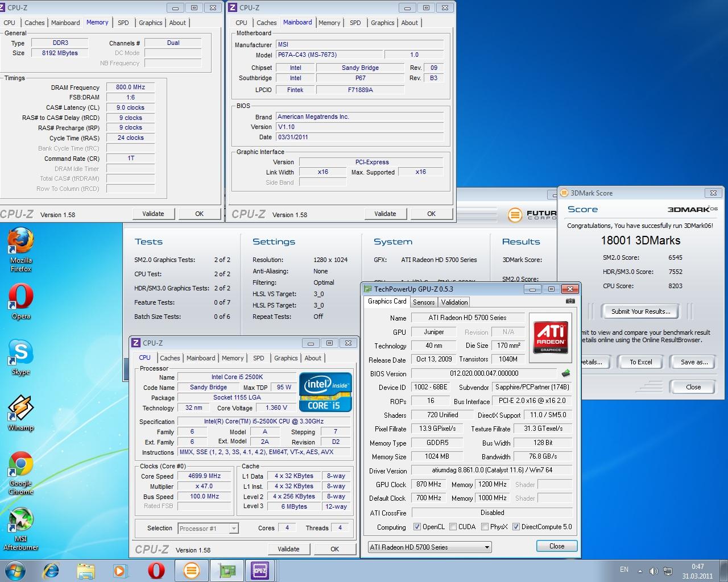The width and height of the screenshot is (728, 582).
Task: Click the Memory Size 8192 MBytes value
Action: [60, 53]
